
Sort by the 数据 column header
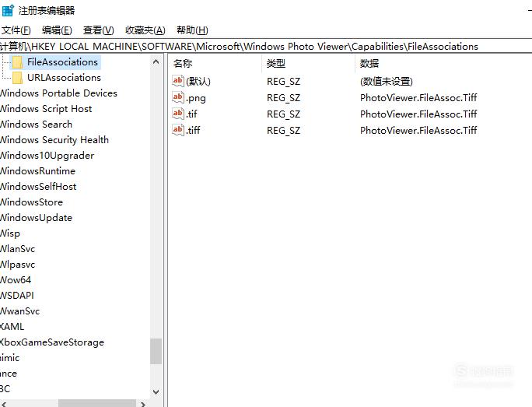coord(369,64)
